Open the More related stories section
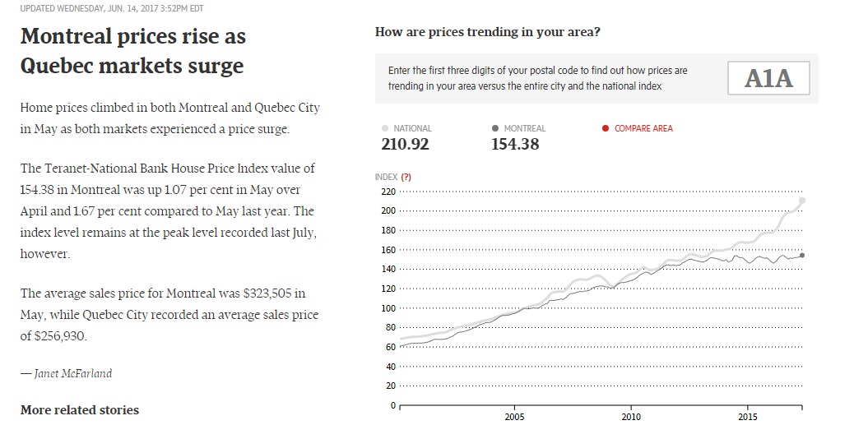 80,409
